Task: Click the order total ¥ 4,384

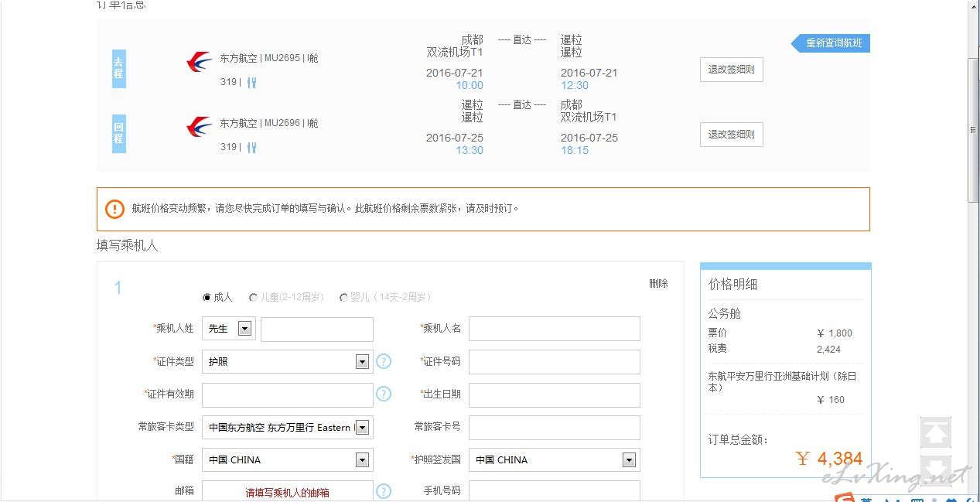Action: [x=829, y=459]
